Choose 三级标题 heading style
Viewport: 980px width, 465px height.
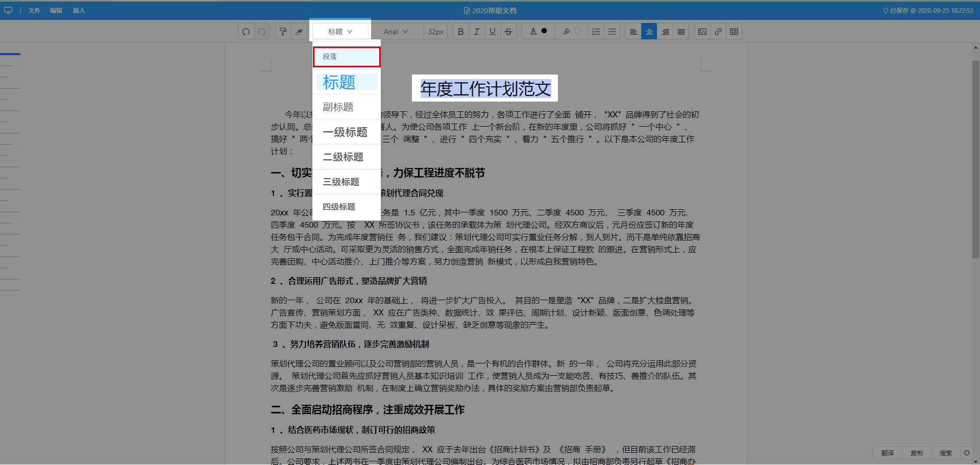click(347, 182)
